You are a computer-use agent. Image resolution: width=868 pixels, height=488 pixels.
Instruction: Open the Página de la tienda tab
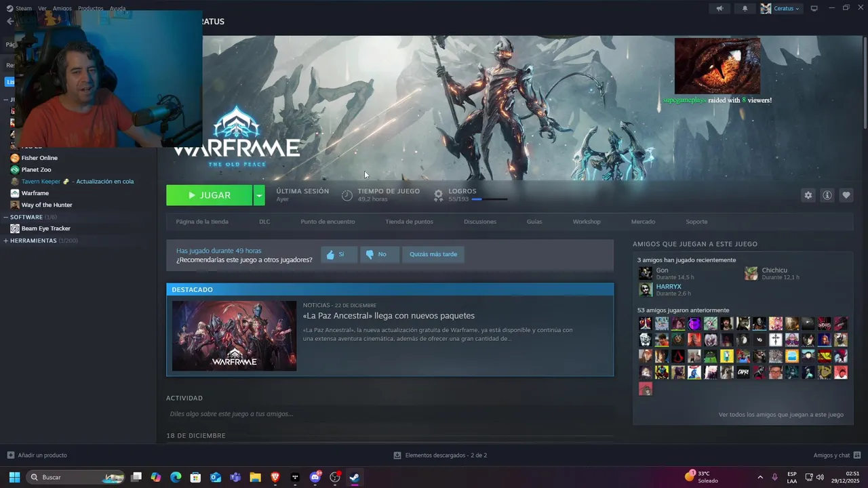click(202, 222)
